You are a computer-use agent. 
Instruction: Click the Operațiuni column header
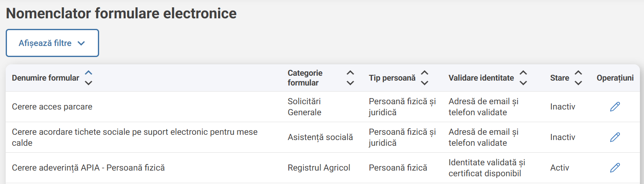[615, 78]
